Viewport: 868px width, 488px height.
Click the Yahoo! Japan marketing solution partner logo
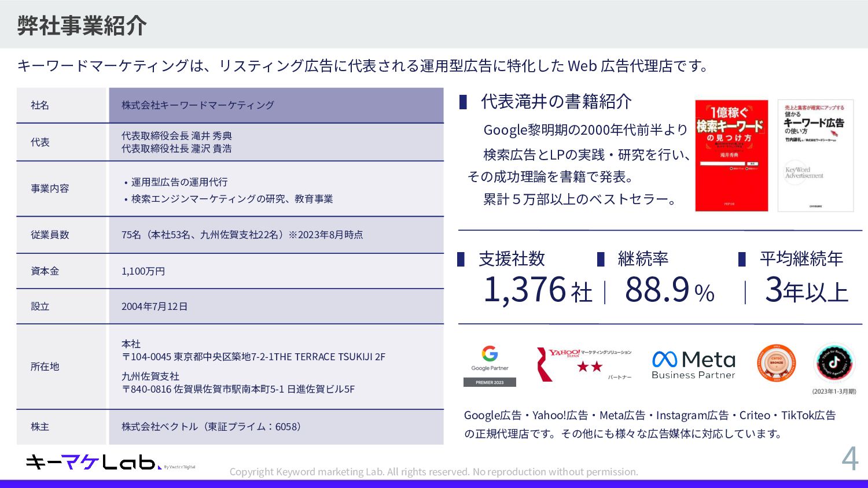(x=584, y=364)
